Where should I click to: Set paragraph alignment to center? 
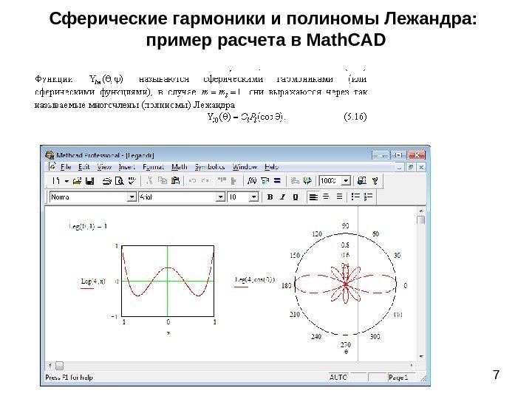point(326,197)
